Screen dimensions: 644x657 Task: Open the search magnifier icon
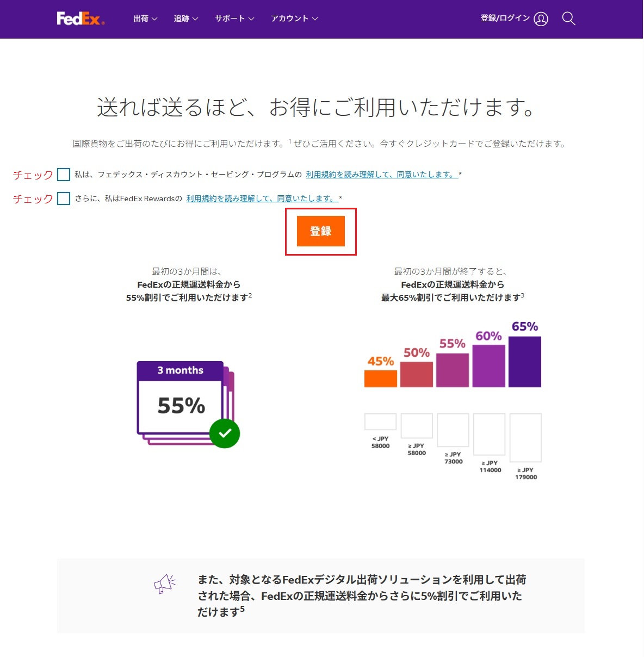568,18
